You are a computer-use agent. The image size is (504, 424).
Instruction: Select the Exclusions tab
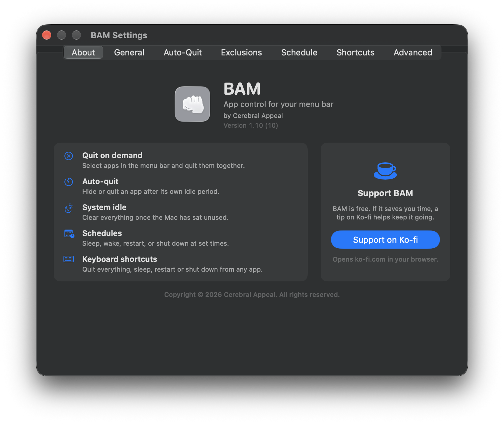point(241,53)
